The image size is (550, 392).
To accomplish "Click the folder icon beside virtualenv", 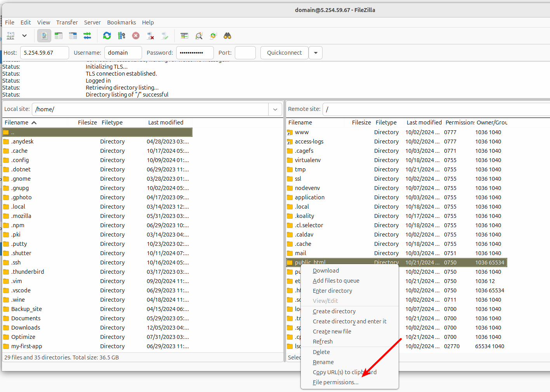I will pyautogui.click(x=290, y=160).
